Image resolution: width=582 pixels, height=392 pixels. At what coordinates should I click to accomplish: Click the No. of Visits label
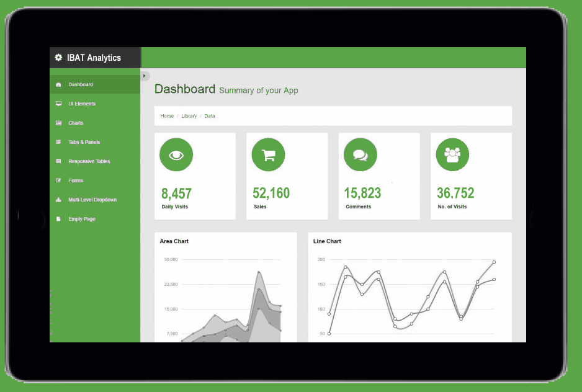452,207
